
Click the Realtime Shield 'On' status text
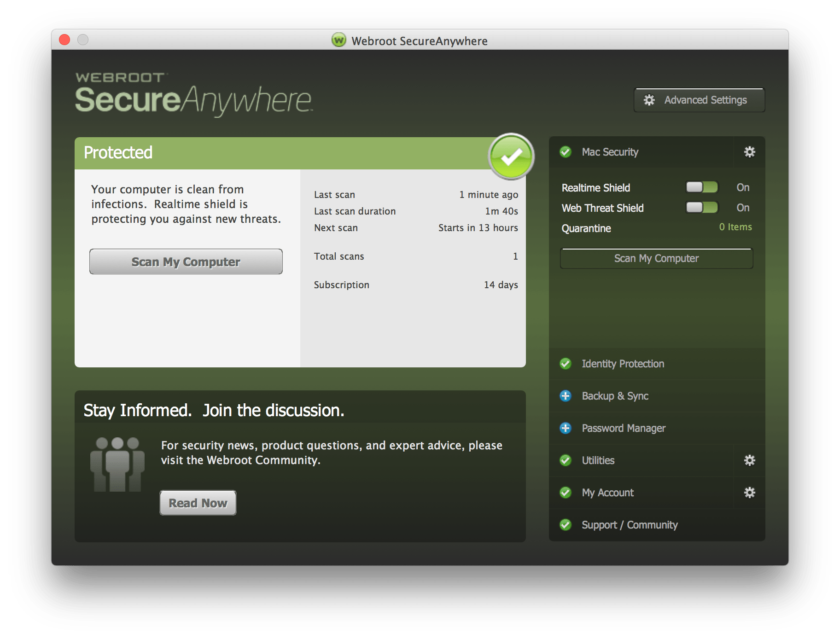click(743, 187)
